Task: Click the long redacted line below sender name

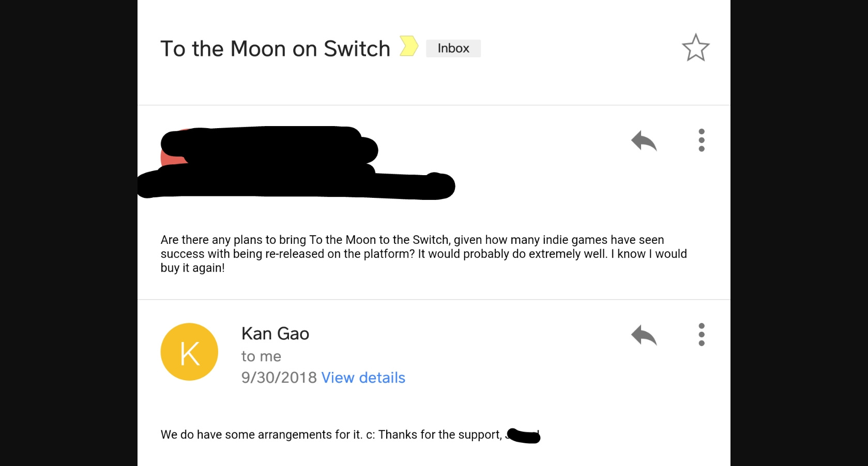Action: [x=296, y=185]
